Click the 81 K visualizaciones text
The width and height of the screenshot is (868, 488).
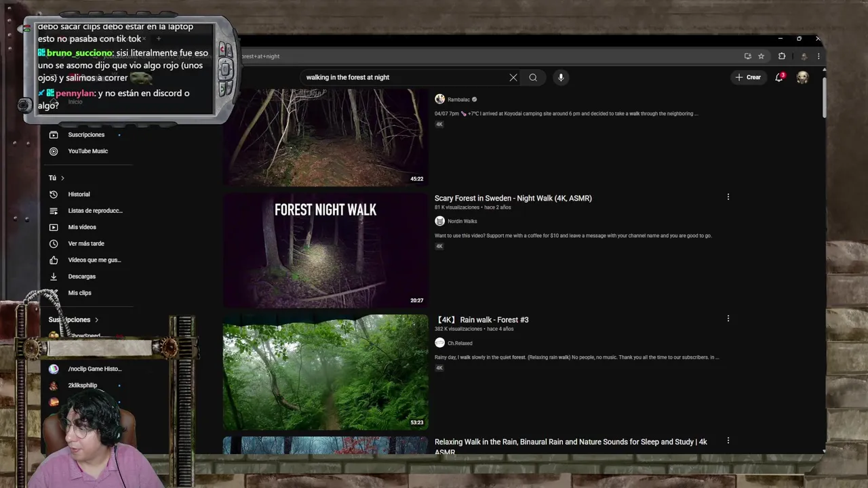[457, 207]
